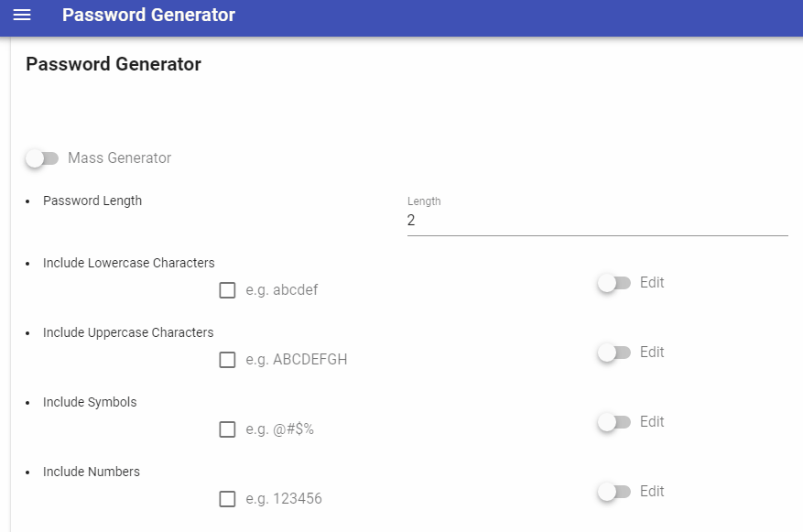803x532 pixels.
Task: Toggle the Edit switch for numbers
Action: click(614, 492)
